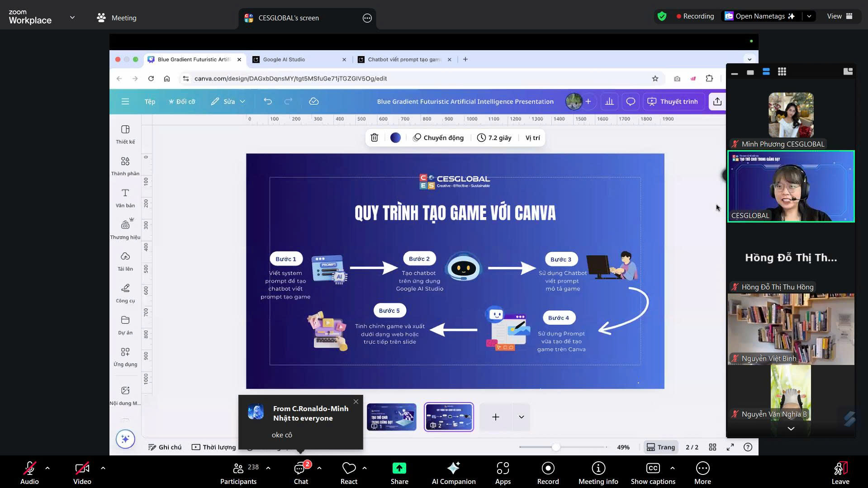Toggle Ghi chú notes panel
The image size is (868, 488).
coord(165,447)
